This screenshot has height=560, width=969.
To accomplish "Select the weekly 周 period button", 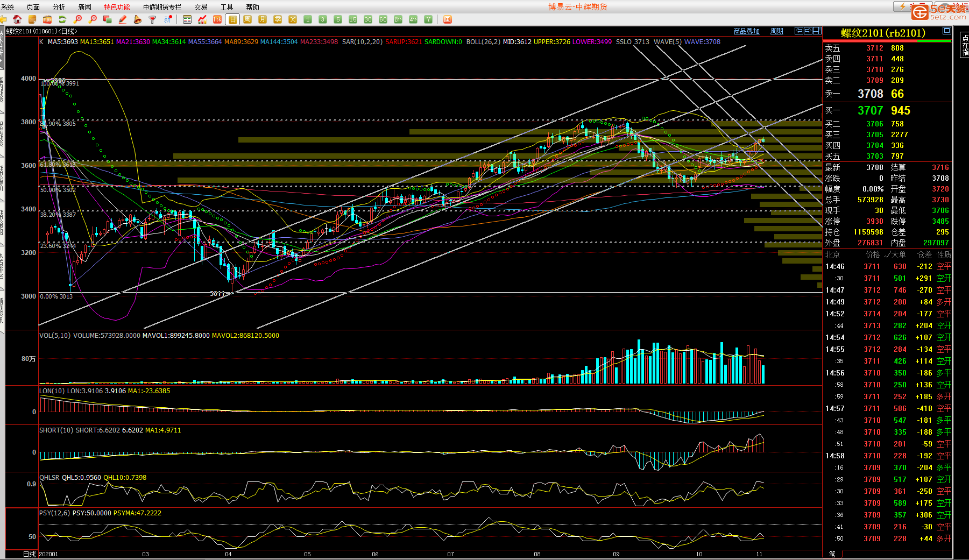I will pos(247,19).
